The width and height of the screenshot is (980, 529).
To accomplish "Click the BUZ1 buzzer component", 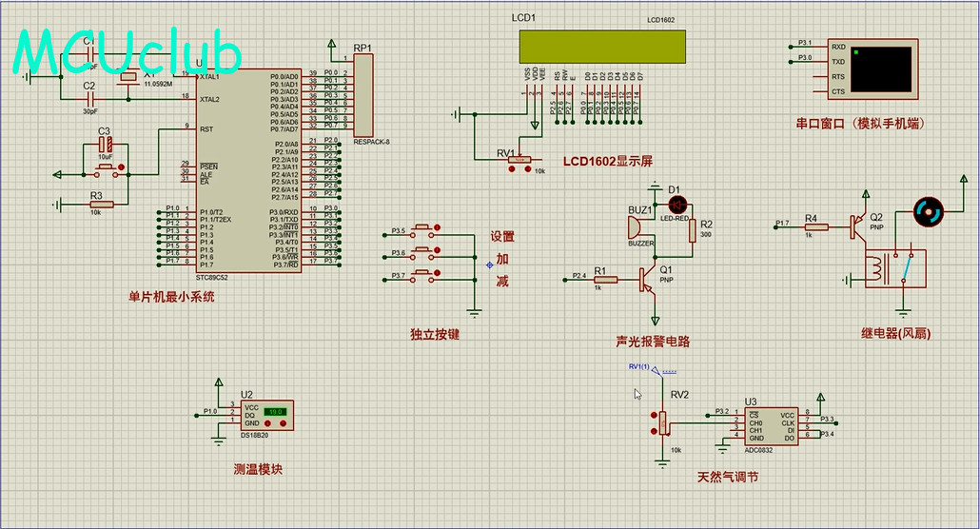I will [x=633, y=228].
